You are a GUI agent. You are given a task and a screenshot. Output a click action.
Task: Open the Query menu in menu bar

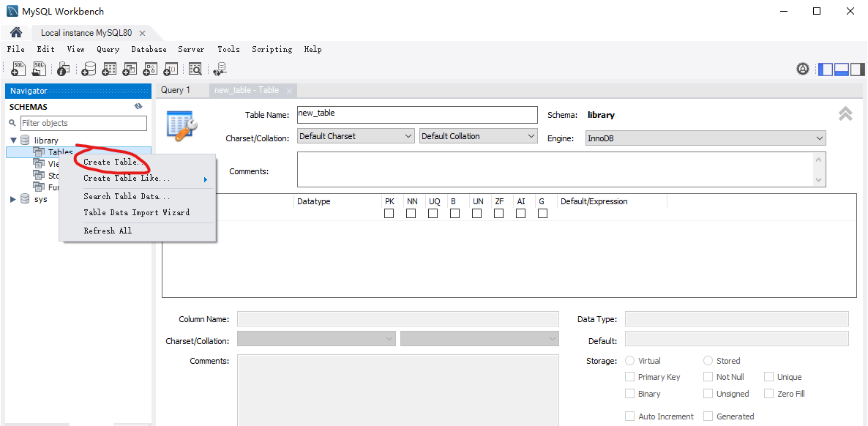(x=108, y=49)
